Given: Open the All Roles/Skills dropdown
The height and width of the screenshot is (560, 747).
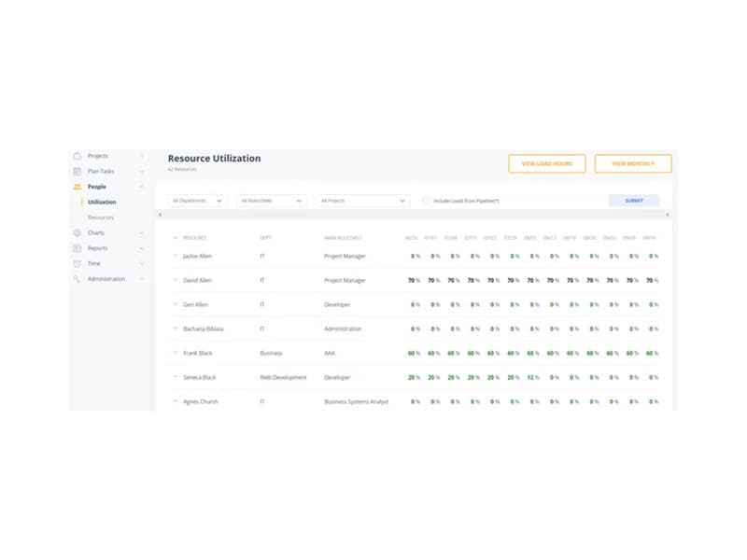Looking at the screenshot, I should tap(272, 201).
